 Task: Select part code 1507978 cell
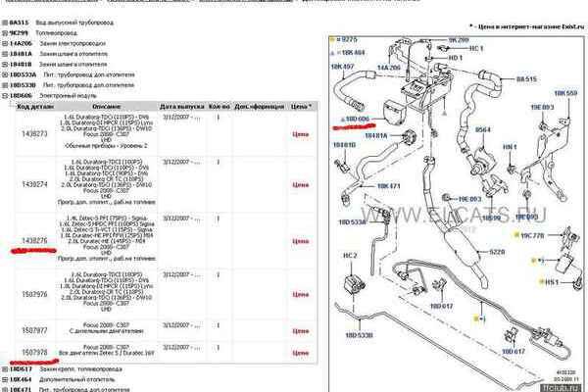[x=35, y=352]
